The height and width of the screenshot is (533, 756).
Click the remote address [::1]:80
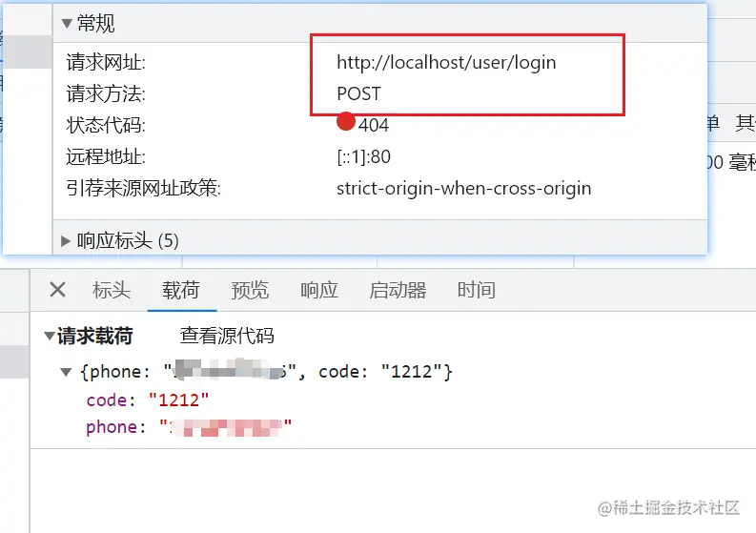(363, 156)
